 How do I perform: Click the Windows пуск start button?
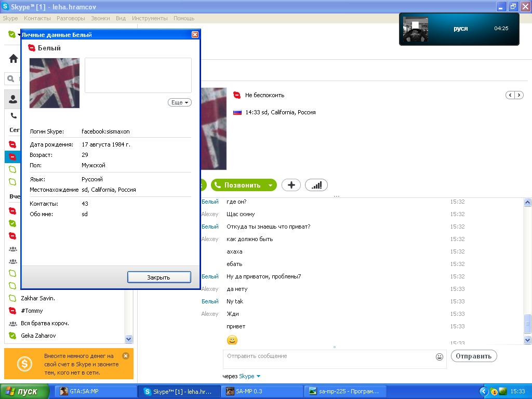click(x=24, y=392)
